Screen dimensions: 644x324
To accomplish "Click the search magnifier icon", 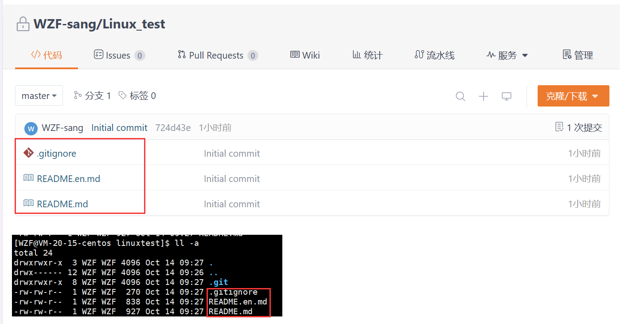I will pos(461,96).
